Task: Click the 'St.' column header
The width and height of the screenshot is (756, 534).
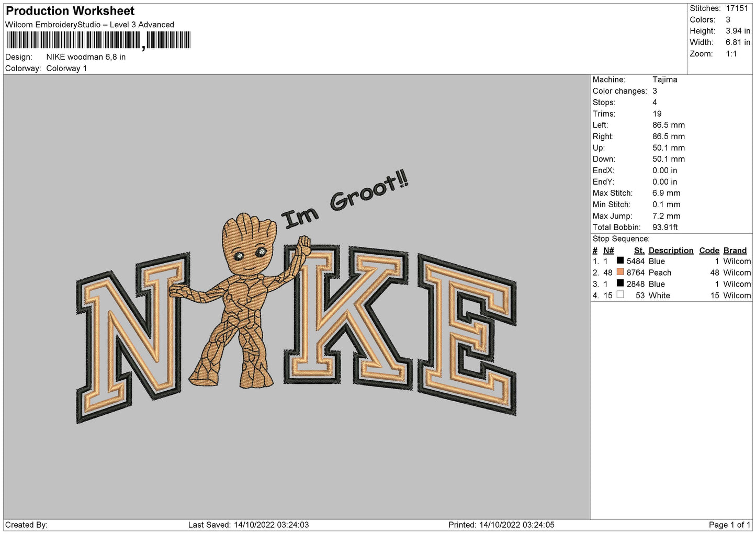Action: coord(639,251)
